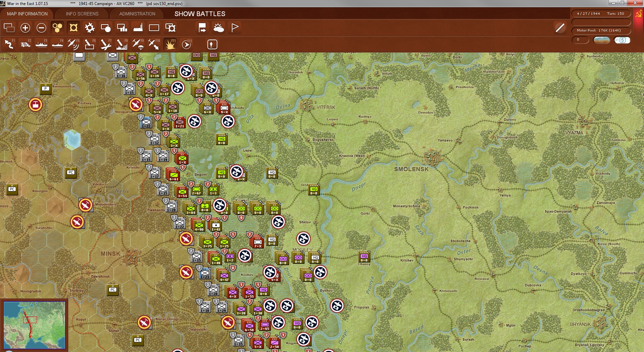
Task: Open the MAP INFORMATION tab
Action: click(x=27, y=14)
